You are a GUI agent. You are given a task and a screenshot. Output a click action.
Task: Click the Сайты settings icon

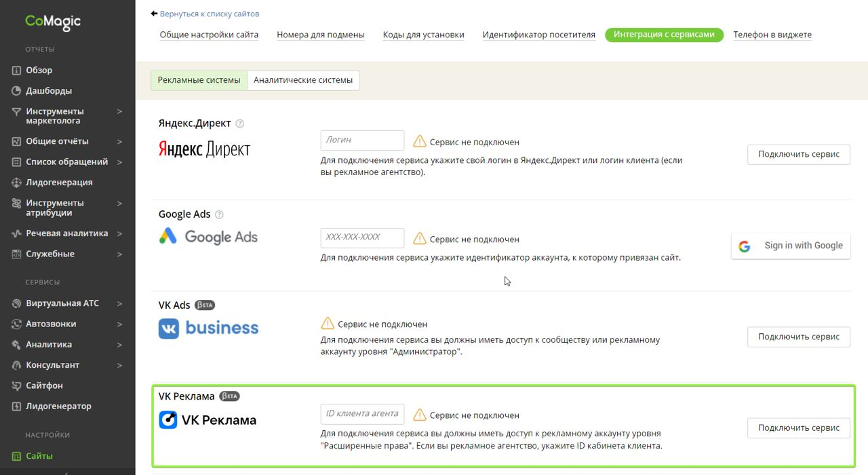(17, 456)
